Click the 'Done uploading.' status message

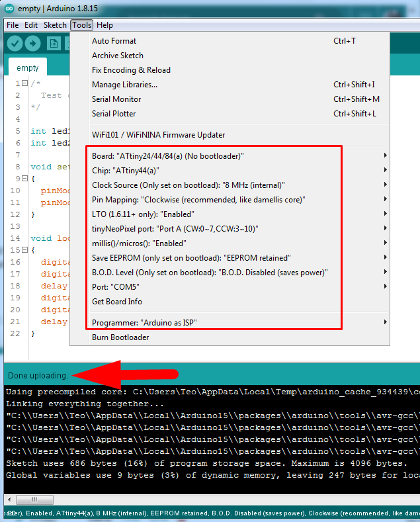pyautogui.click(x=38, y=376)
